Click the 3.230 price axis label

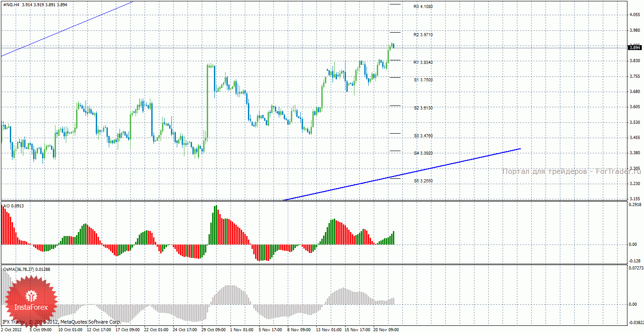[x=635, y=184]
